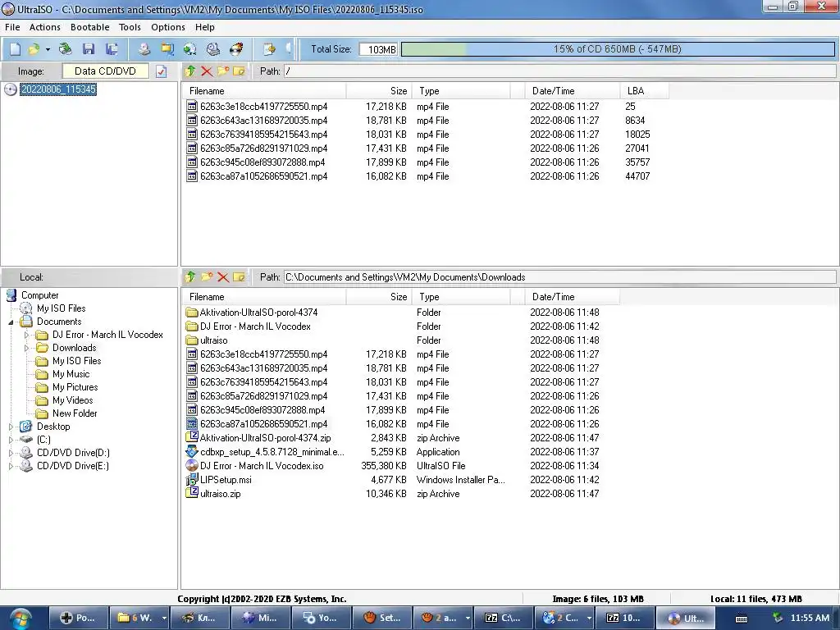Expand the (C:) drive tree node

[11, 440]
